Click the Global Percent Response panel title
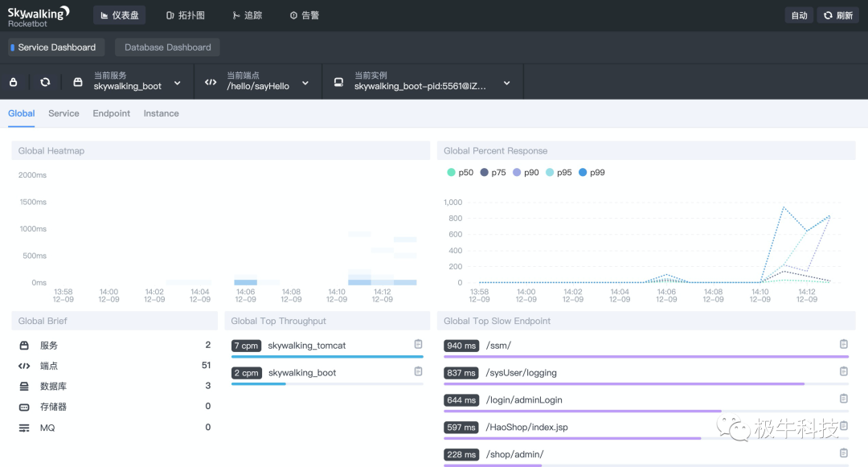Image resolution: width=868 pixels, height=467 pixels. point(495,150)
